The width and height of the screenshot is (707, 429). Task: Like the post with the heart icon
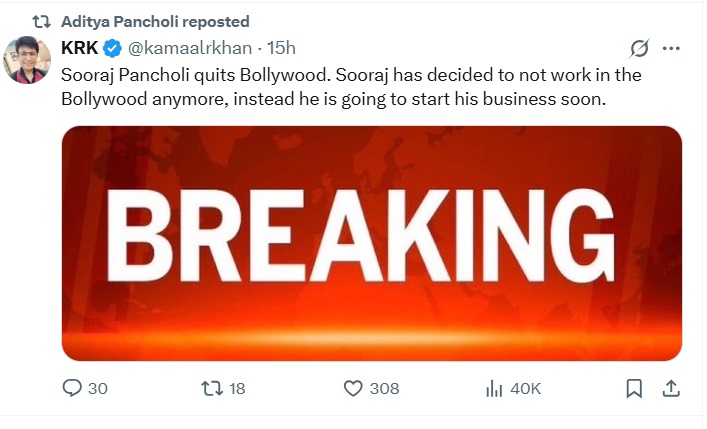[353, 389]
